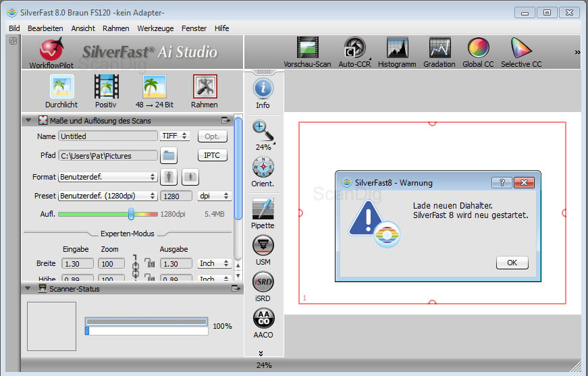
Task: Show more toolbar tools via » chevron
Action: point(577,52)
